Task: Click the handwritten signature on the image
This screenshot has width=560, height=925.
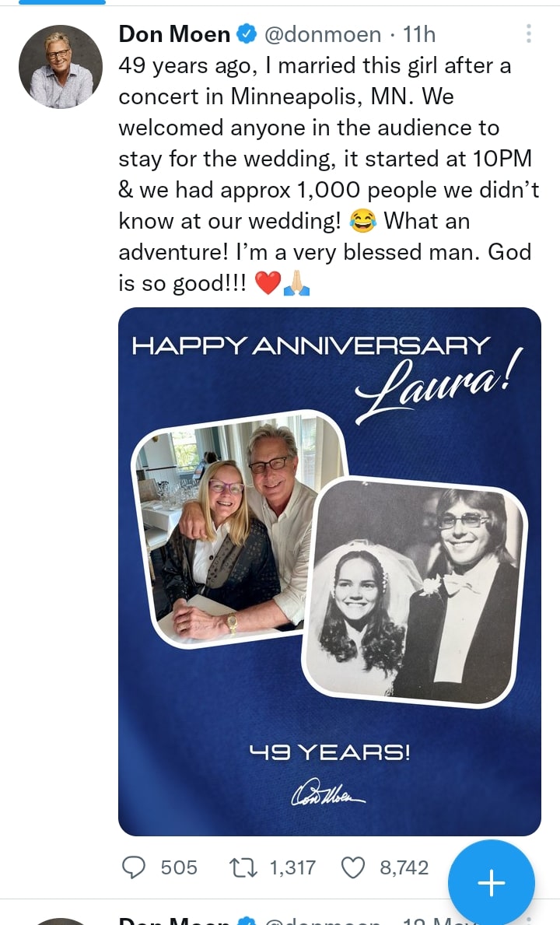Action: pos(327,794)
